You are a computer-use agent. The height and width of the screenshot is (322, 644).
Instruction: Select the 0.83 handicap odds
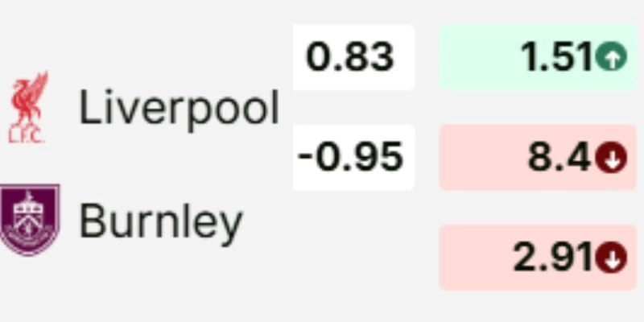click(353, 57)
